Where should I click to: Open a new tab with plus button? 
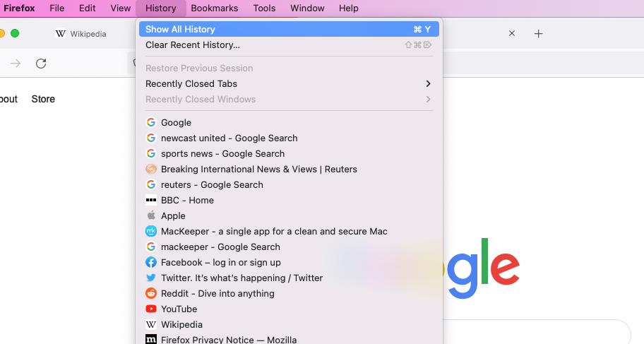tap(539, 34)
